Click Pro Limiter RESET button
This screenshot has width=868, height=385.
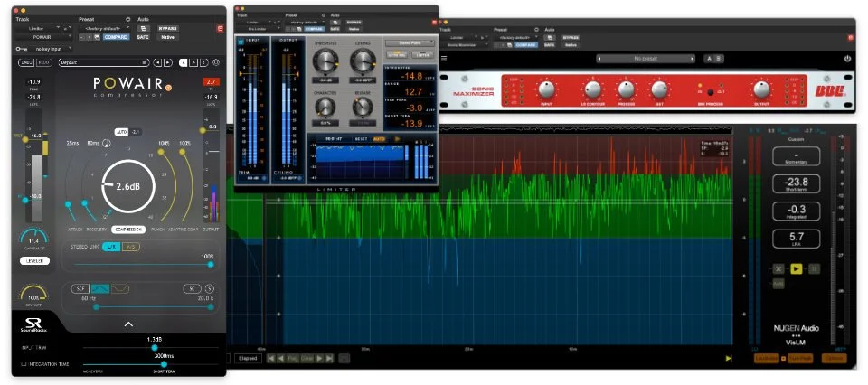coord(362,139)
